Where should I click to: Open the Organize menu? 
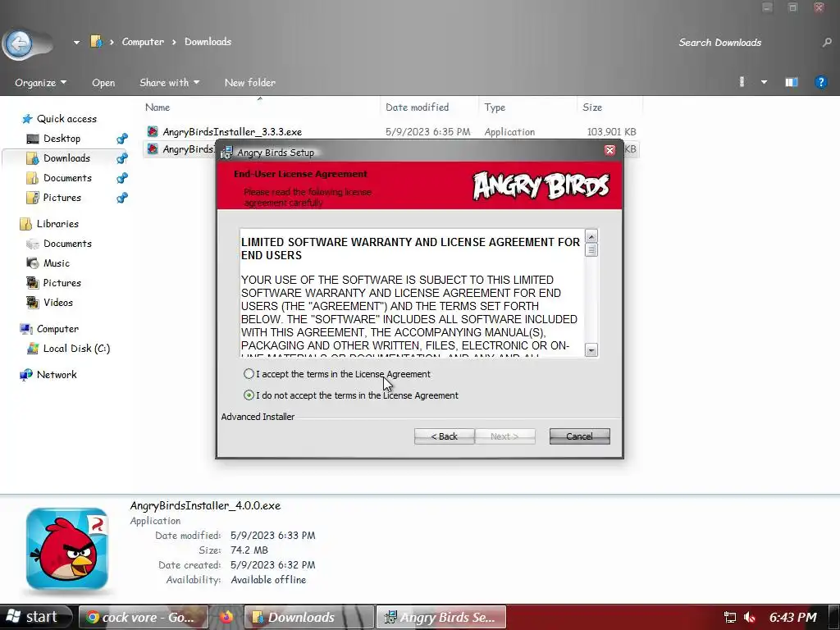(x=41, y=83)
